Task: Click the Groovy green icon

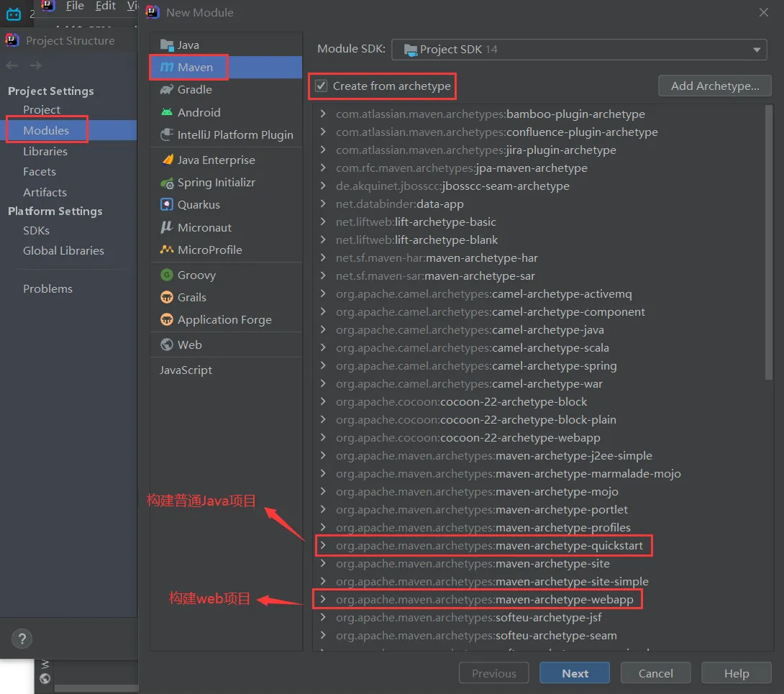Action: (x=166, y=275)
